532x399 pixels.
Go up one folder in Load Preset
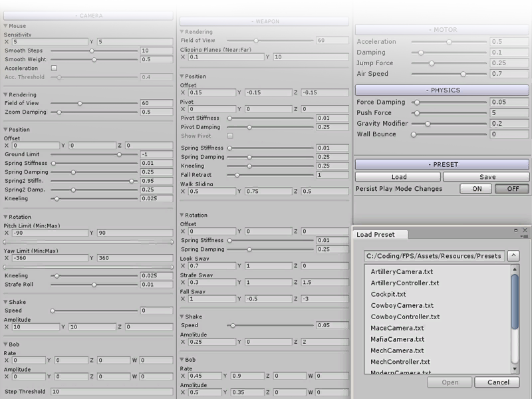tap(513, 256)
